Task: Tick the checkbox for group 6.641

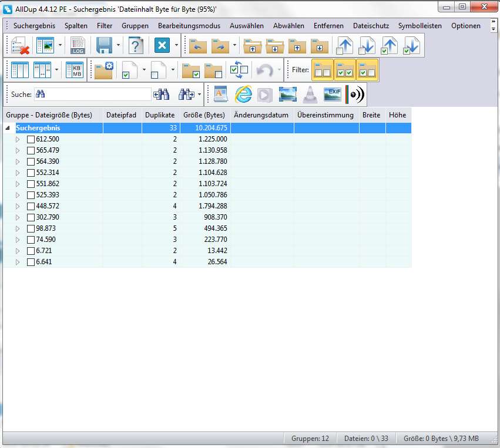Action: (x=31, y=262)
